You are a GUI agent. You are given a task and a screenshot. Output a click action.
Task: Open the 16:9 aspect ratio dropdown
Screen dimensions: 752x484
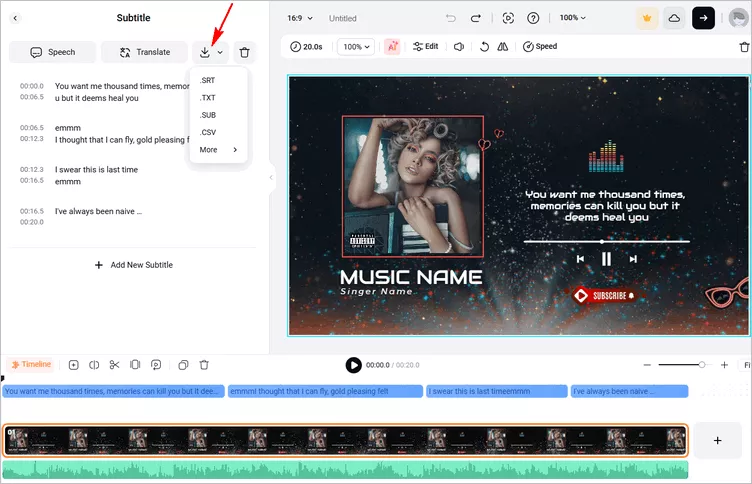[x=300, y=18]
